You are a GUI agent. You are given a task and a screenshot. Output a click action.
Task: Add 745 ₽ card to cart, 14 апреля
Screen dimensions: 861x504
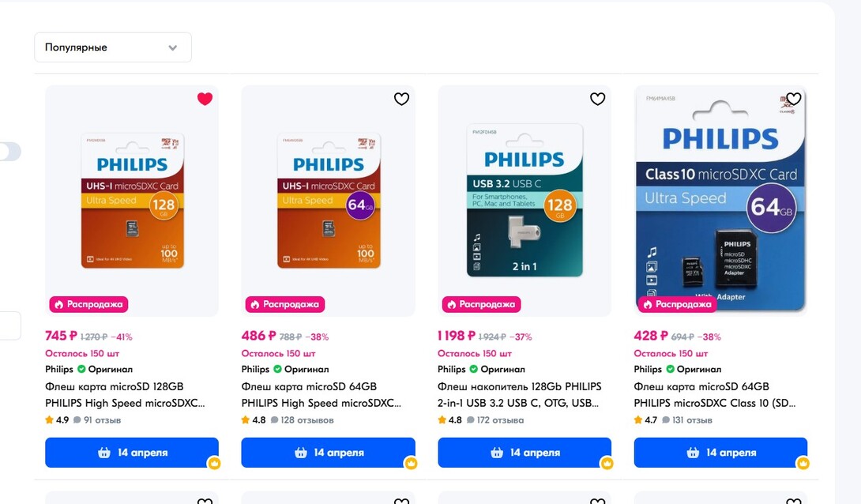(132, 453)
